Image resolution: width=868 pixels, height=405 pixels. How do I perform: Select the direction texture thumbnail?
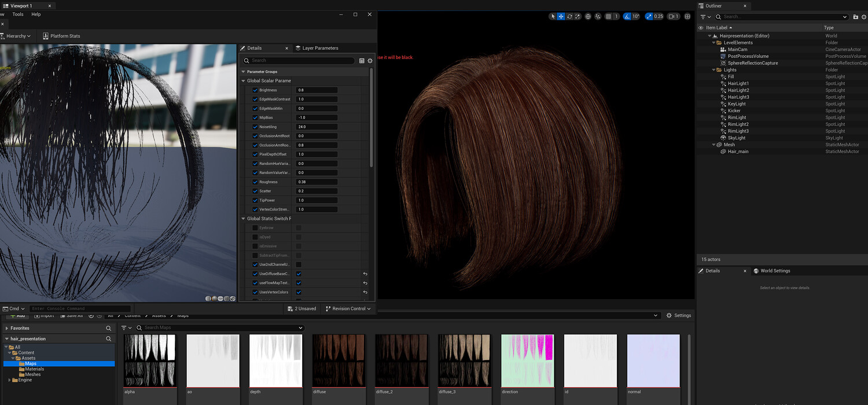[x=527, y=360]
